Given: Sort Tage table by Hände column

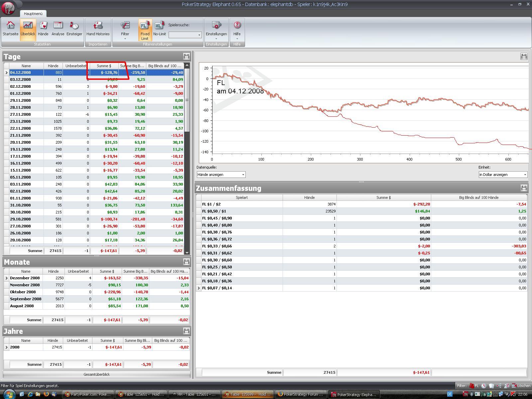Looking at the screenshot, I should 53,66.
